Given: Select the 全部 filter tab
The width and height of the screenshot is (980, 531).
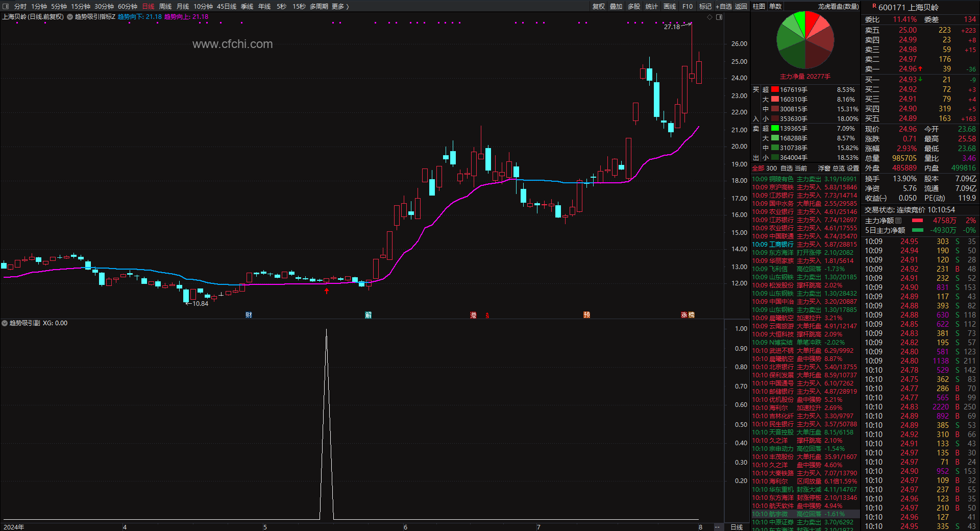Looking at the screenshot, I should (758, 168).
